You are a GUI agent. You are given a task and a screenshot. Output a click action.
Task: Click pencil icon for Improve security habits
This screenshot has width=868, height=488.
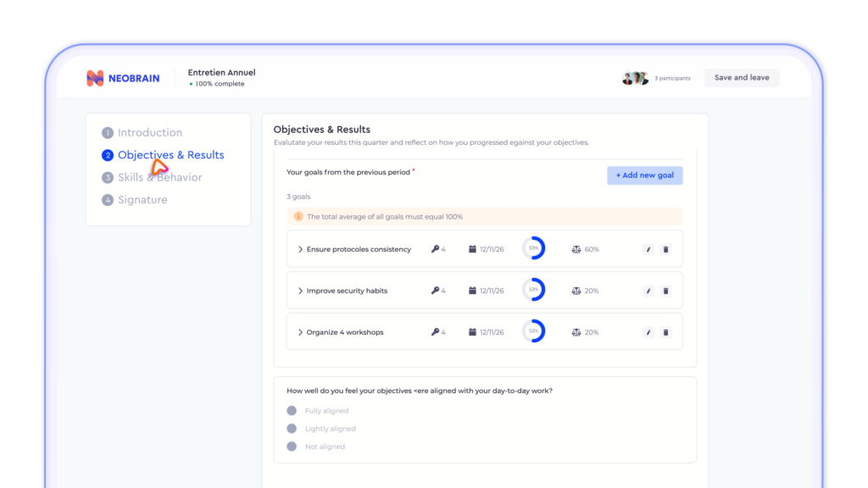click(648, 291)
